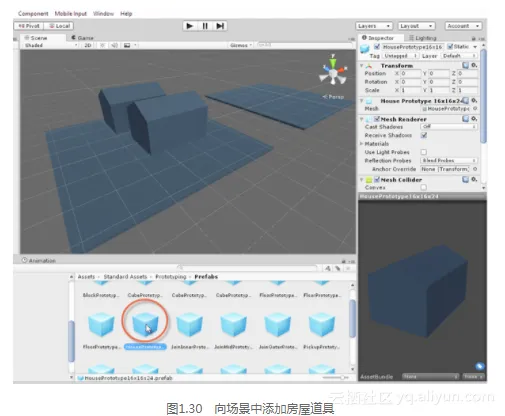Toggle the Receive Shadows checkbox
505x416 pixels.
424,135
